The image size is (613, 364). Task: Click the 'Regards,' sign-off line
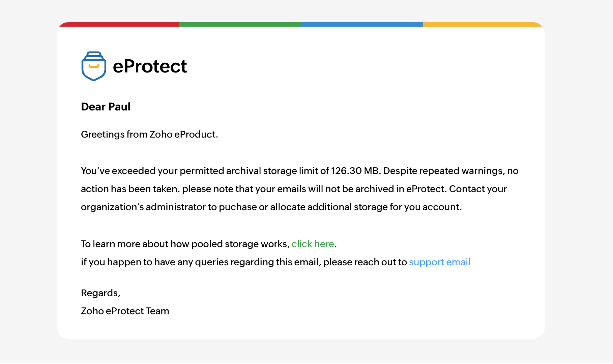coord(100,293)
